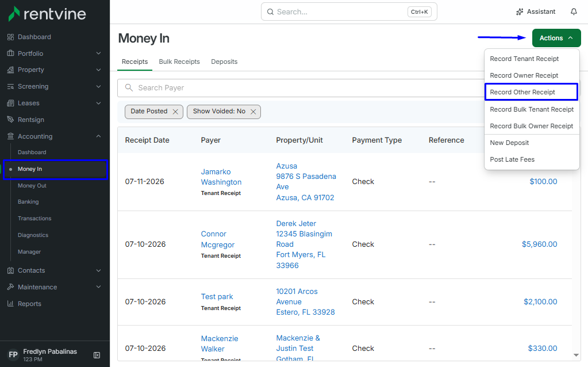Click the Rentvine logo

(47, 14)
